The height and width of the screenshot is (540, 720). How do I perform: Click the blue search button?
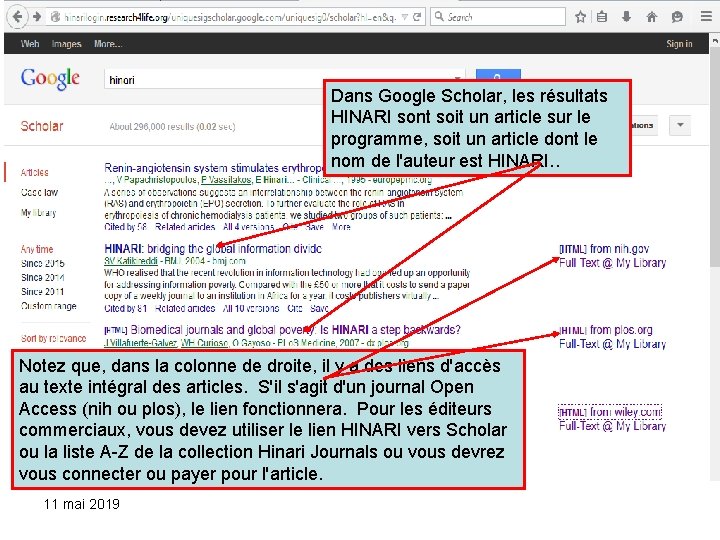pyautogui.click(x=498, y=75)
